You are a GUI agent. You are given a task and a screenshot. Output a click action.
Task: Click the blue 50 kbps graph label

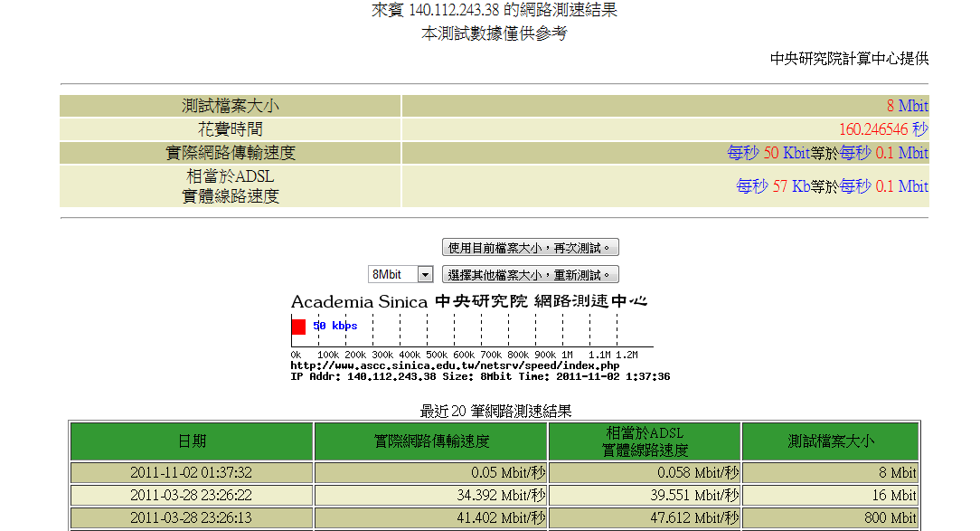[335, 326]
